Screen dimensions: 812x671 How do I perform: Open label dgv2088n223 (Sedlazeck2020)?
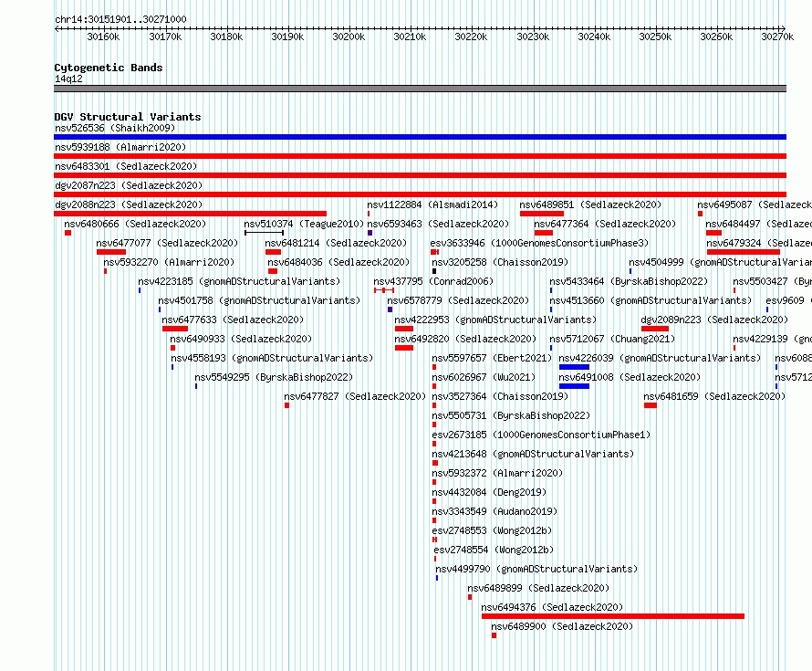(x=129, y=204)
